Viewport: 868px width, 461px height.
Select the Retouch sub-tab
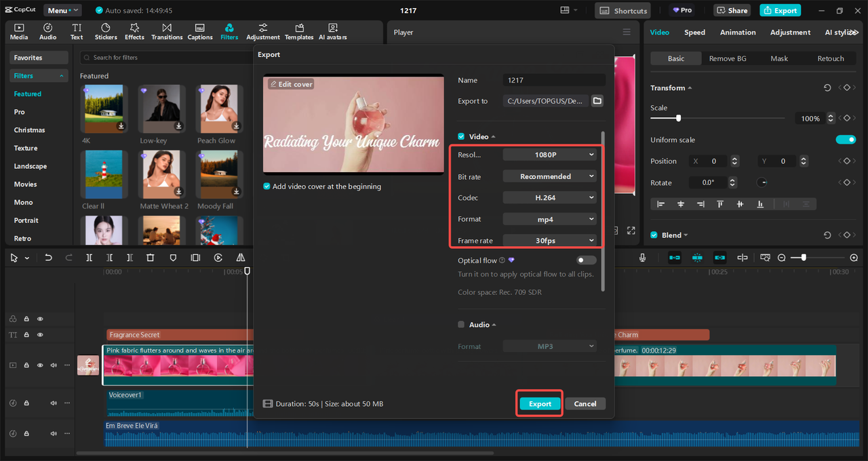pos(831,58)
